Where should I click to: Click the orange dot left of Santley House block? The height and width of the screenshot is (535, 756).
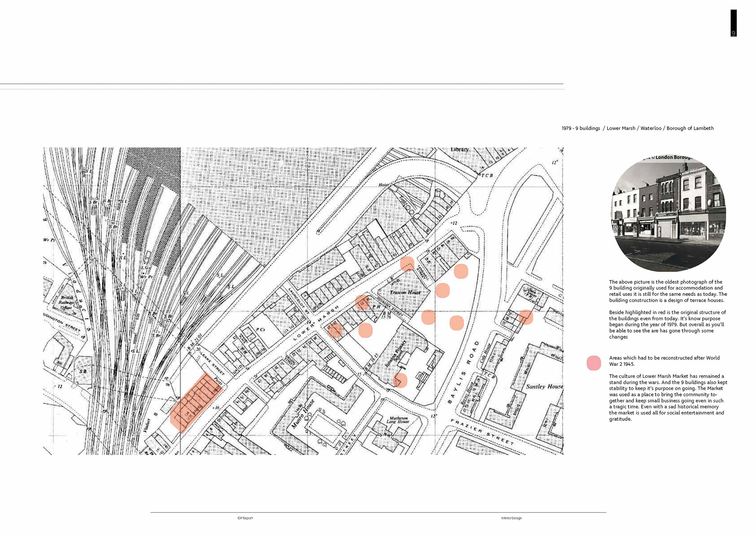coord(526,317)
